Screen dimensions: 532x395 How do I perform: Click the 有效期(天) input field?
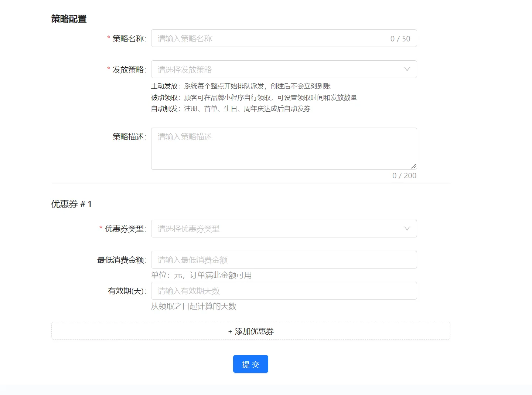284,291
